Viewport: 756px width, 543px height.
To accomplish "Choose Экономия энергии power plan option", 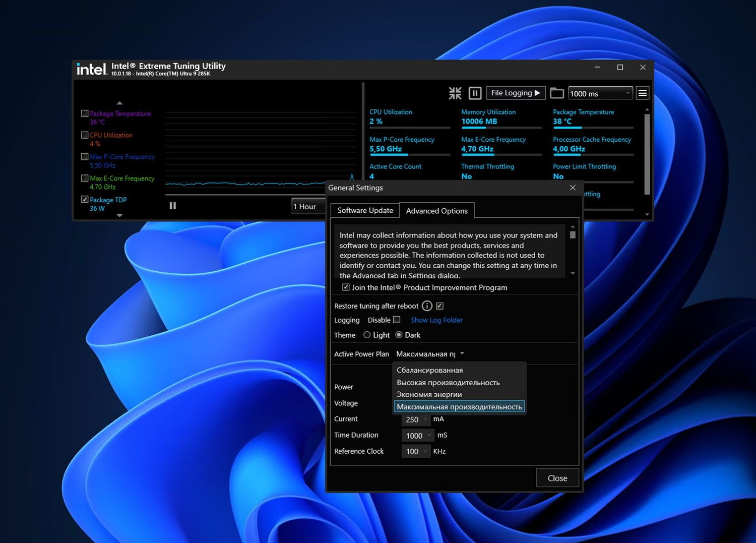I will point(459,394).
